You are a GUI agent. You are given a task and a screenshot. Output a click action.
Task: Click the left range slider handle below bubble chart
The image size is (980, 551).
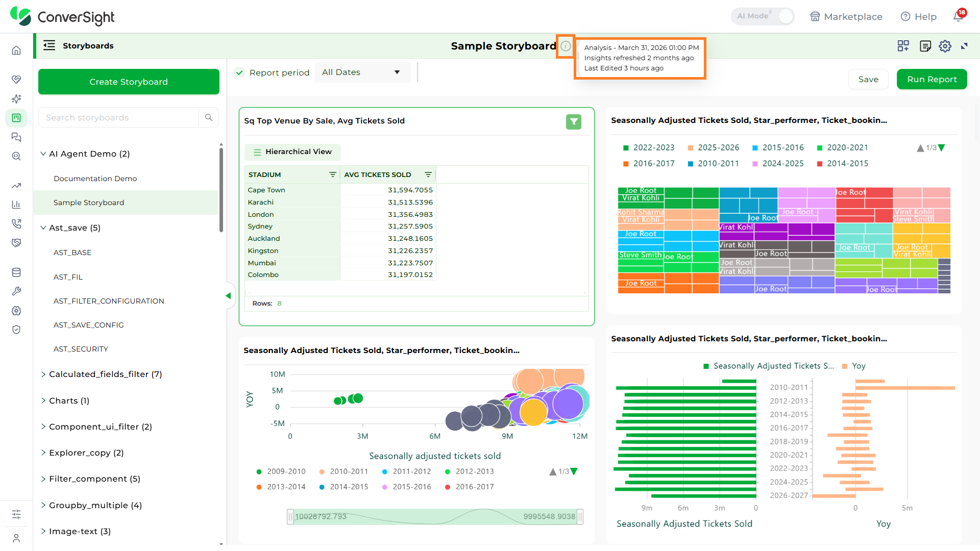click(x=290, y=517)
